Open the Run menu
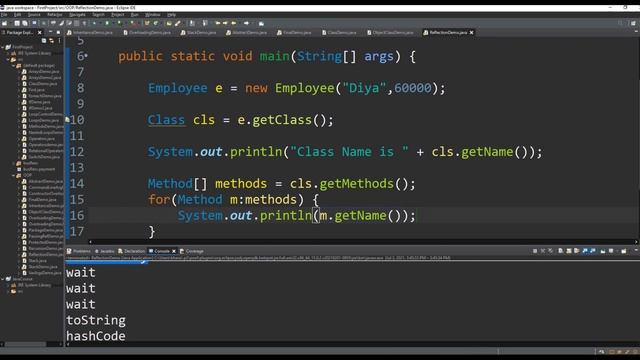 tap(135, 15)
